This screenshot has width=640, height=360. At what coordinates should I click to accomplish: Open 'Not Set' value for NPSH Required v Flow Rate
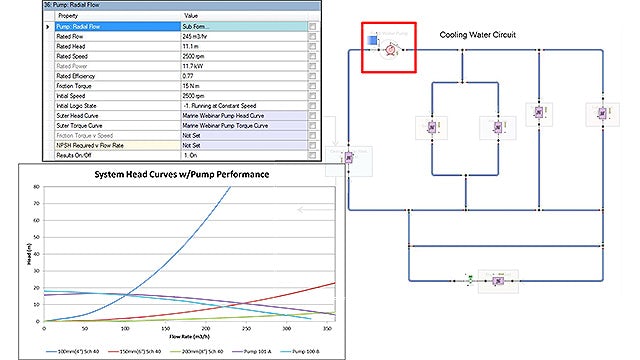click(x=244, y=145)
